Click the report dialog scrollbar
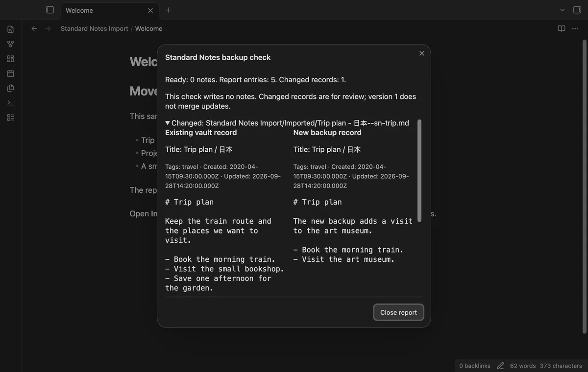 (419, 170)
